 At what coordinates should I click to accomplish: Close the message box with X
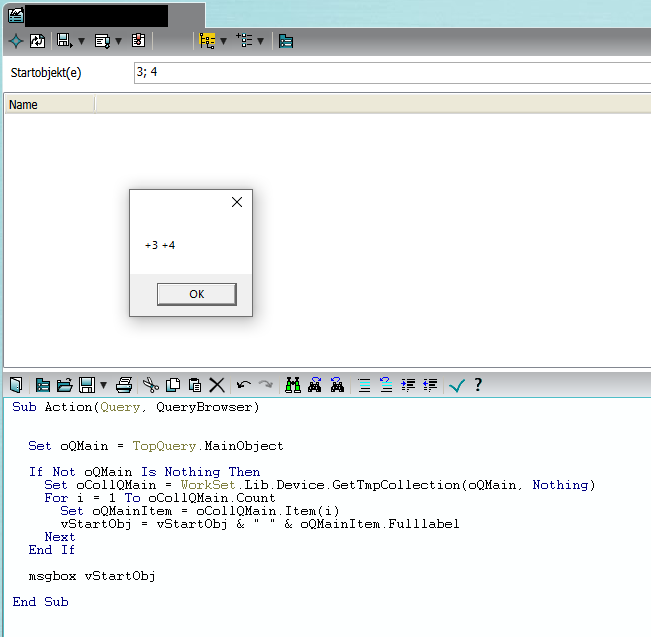click(x=237, y=202)
